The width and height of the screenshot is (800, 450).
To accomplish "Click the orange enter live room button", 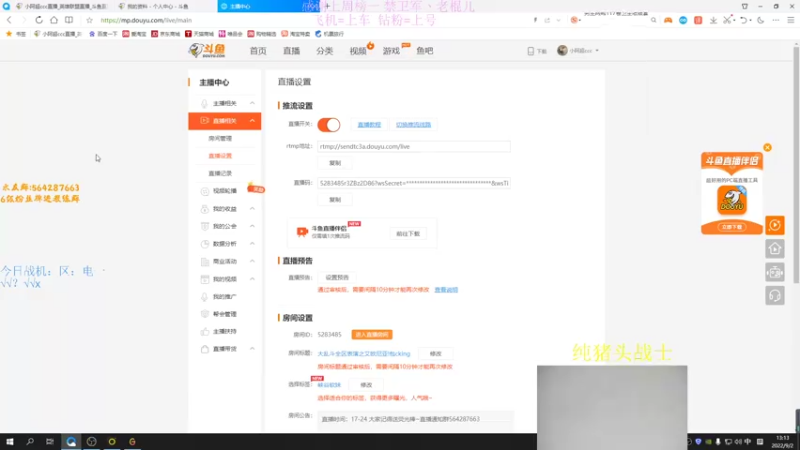I will coord(371,335).
